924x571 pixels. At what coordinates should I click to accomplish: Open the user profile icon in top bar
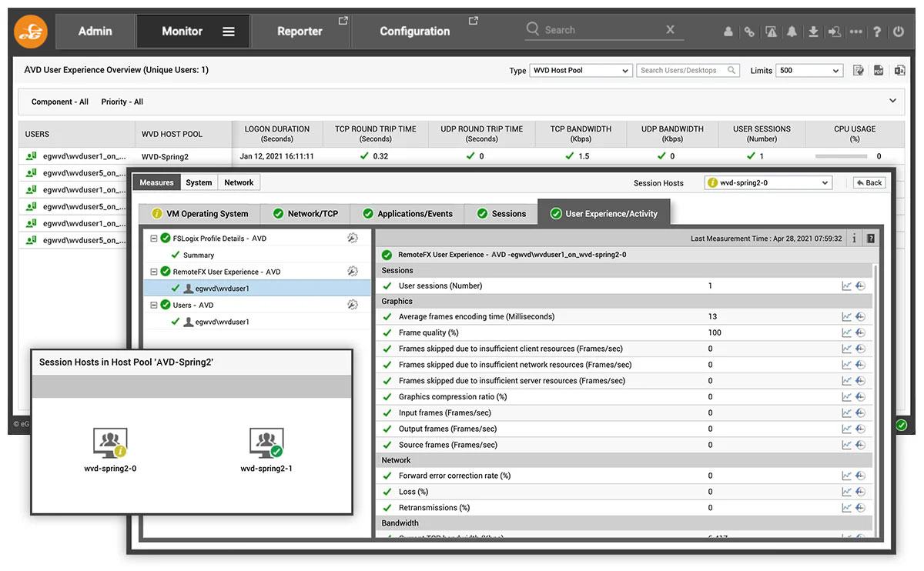click(x=728, y=32)
